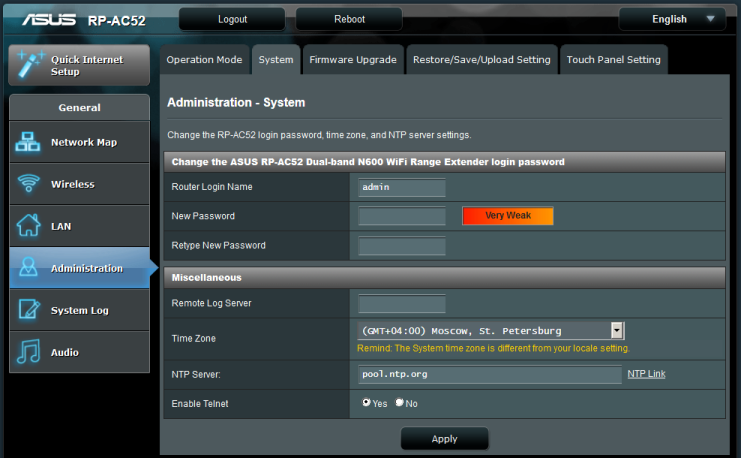The width and height of the screenshot is (741, 458).
Task: Click the Very Weak password strength bar
Action: tap(508, 216)
